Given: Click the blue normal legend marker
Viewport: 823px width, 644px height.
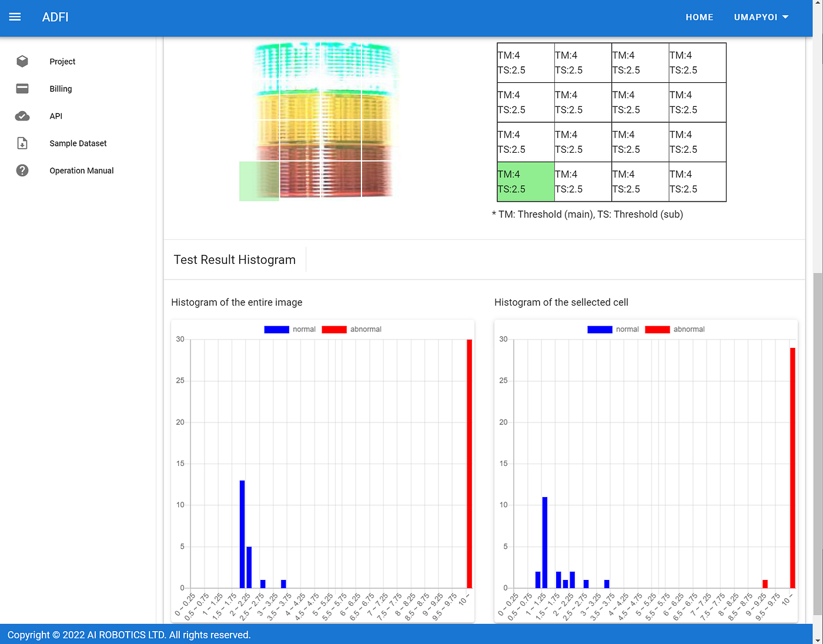Looking at the screenshot, I should click(x=276, y=329).
